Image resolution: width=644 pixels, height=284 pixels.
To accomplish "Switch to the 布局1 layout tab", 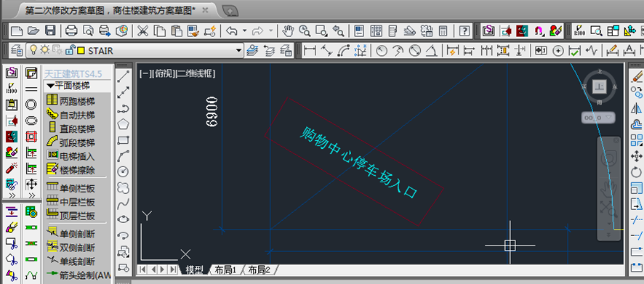I will point(225,269).
